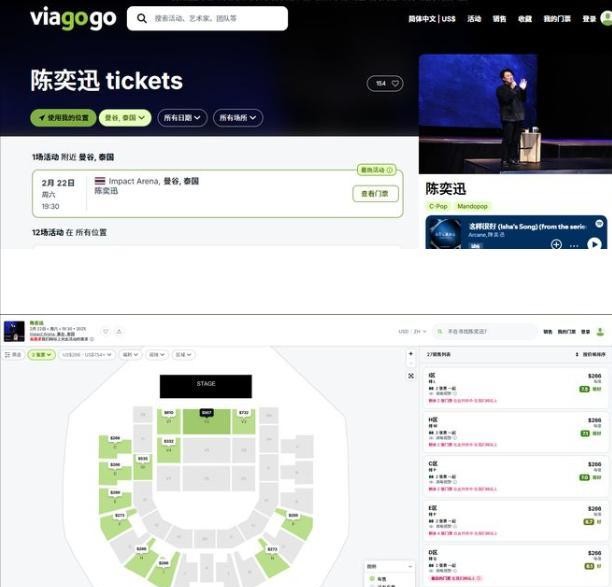612x587 pixels.
Task: Open 我的门票 in top navigation
Action: click(x=557, y=19)
